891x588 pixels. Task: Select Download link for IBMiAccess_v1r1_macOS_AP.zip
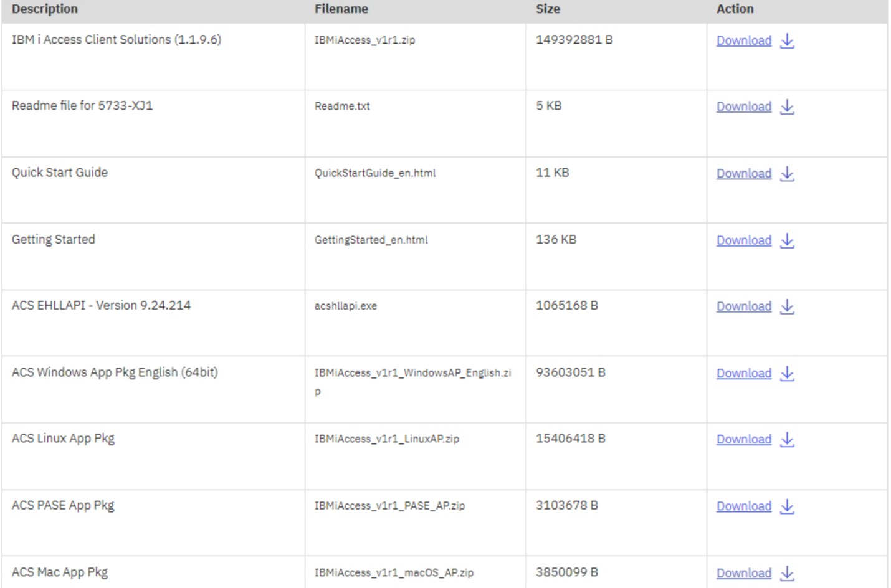tap(743, 573)
